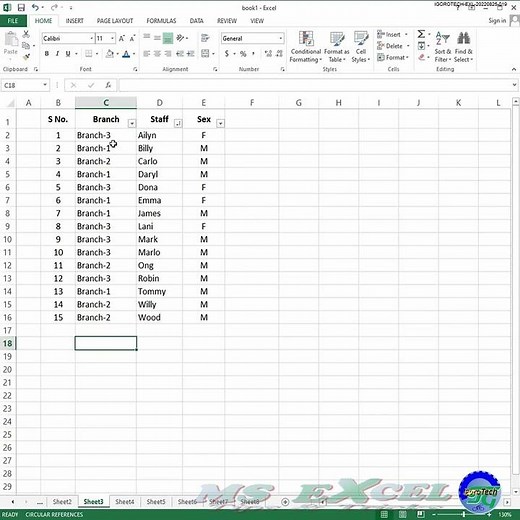Viewport: 520px width, 520px height.
Task: Apply Comma Style number format
Action: click(x=253, y=54)
